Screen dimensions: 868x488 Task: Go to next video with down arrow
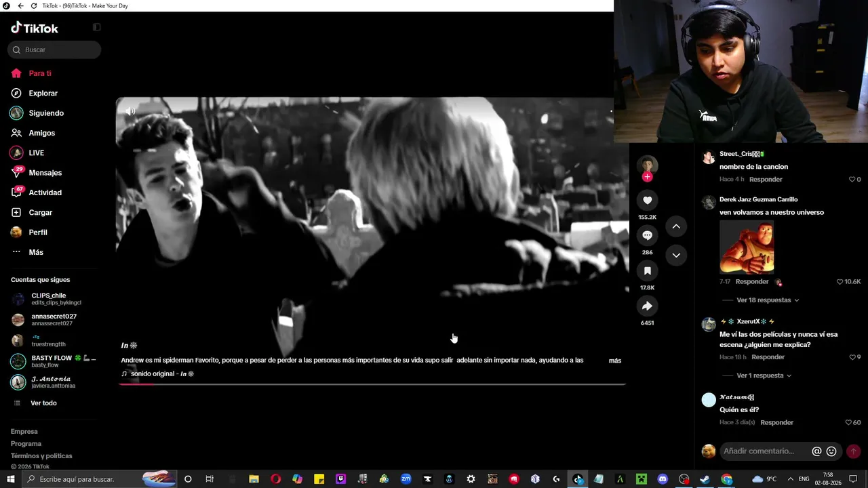click(x=676, y=255)
